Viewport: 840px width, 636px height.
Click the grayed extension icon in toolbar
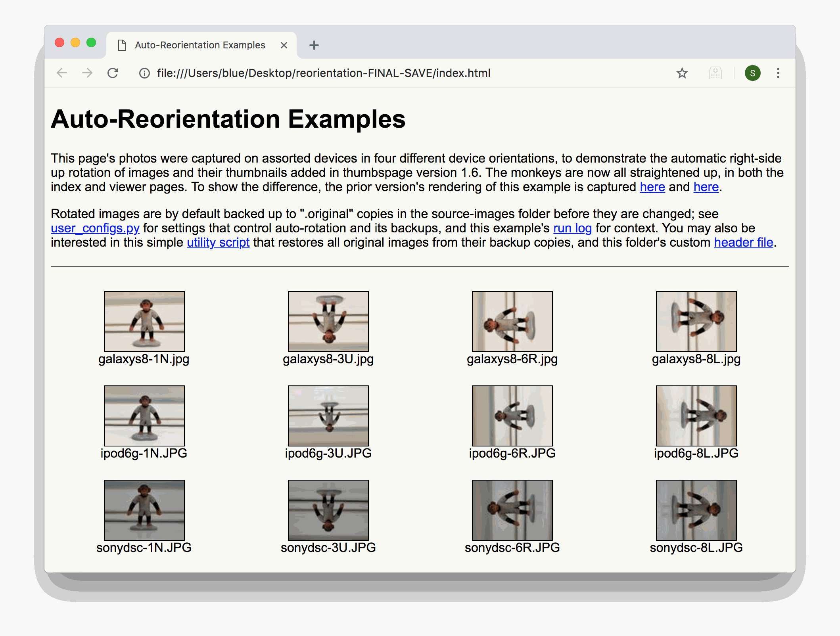point(715,73)
